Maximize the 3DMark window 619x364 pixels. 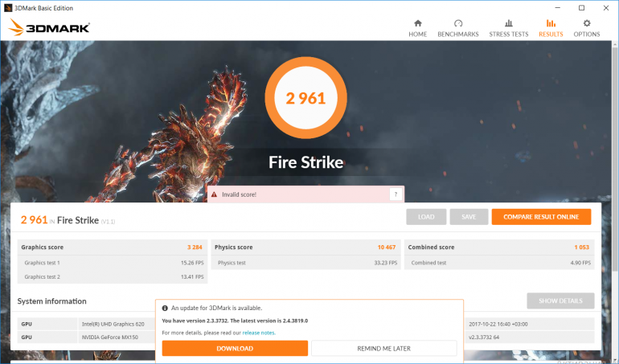pyautogui.click(x=581, y=8)
